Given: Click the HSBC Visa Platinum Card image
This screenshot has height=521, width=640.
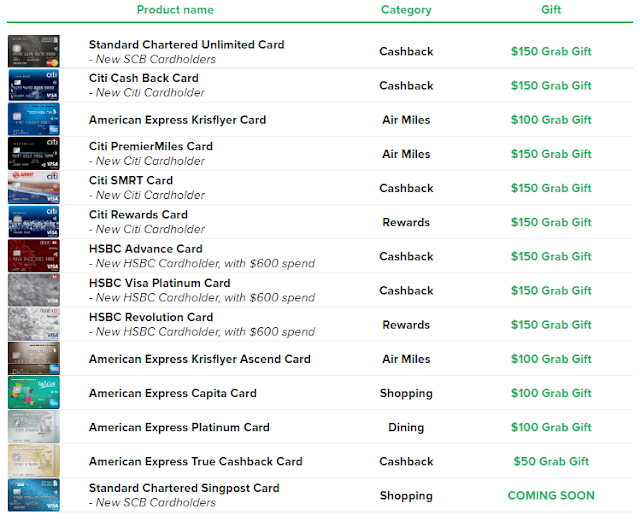Looking at the screenshot, I should pyautogui.click(x=33, y=290).
